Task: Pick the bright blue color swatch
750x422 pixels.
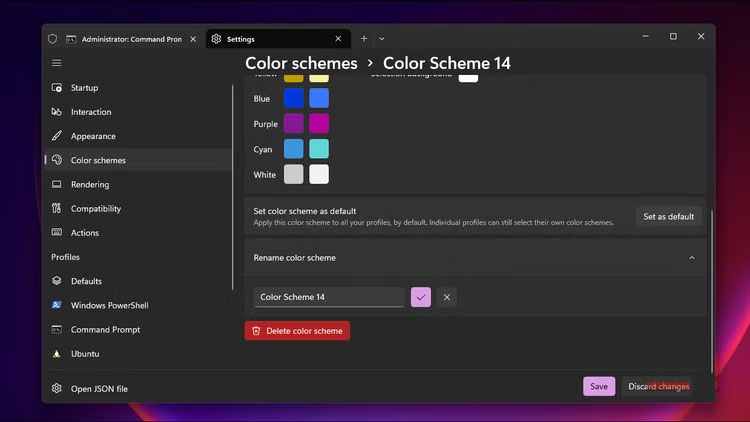Action: point(319,98)
